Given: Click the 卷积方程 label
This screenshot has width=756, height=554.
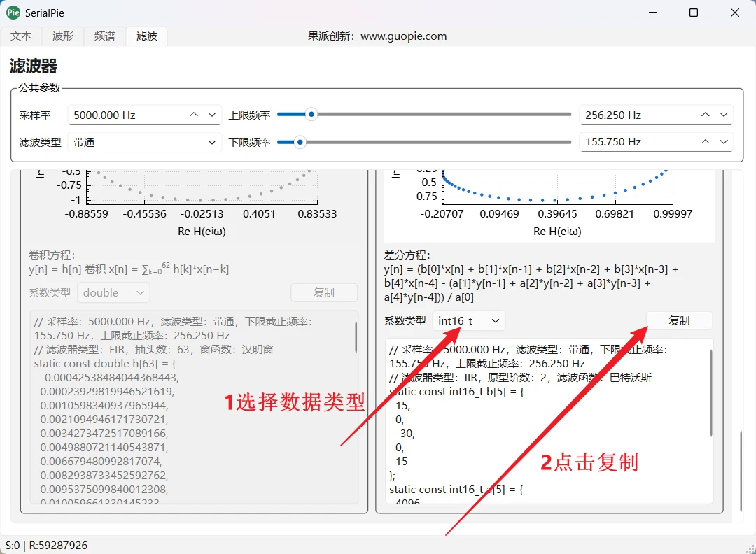Looking at the screenshot, I should 52,255.
